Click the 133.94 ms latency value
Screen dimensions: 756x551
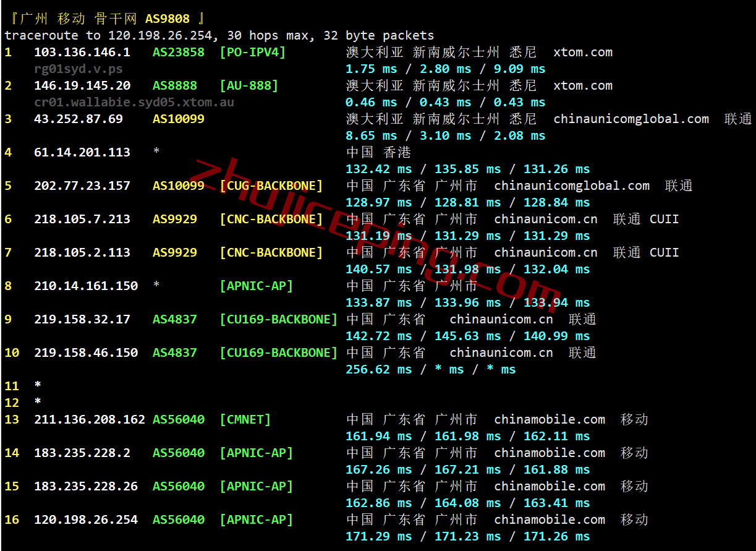coord(557,303)
